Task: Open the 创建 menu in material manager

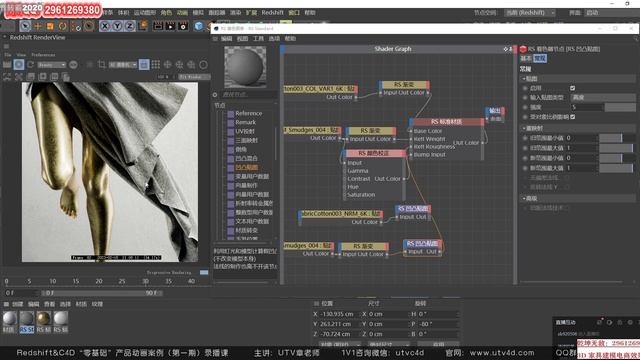Action: (x=18, y=304)
